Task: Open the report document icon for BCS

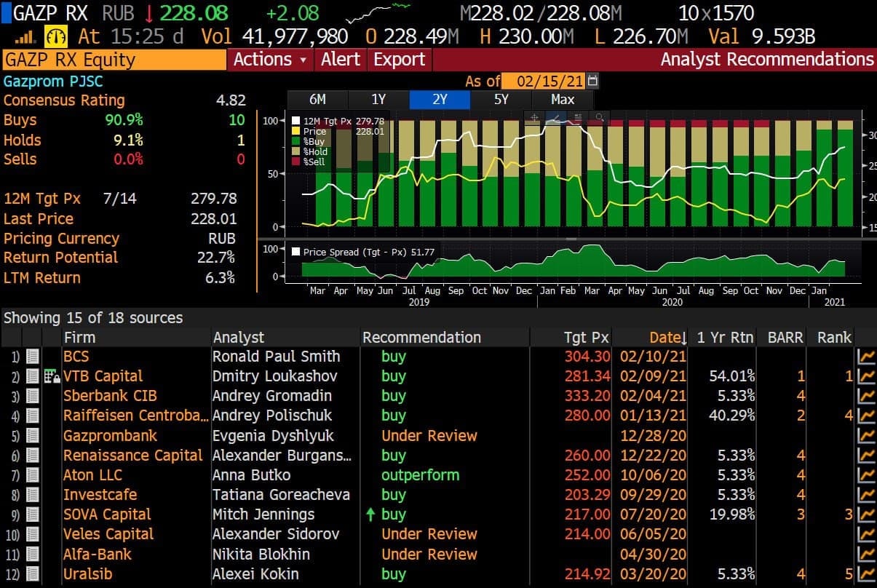Action: tap(33, 357)
